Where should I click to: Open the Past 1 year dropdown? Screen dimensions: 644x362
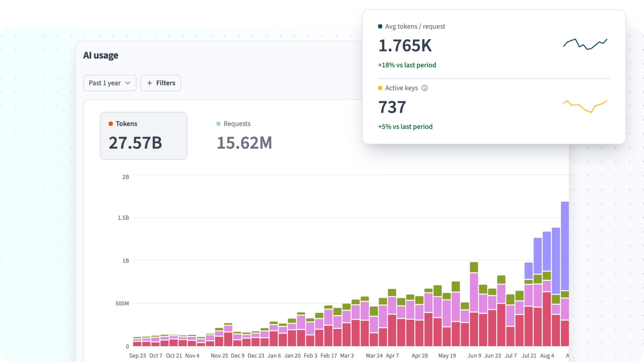click(110, 83)
